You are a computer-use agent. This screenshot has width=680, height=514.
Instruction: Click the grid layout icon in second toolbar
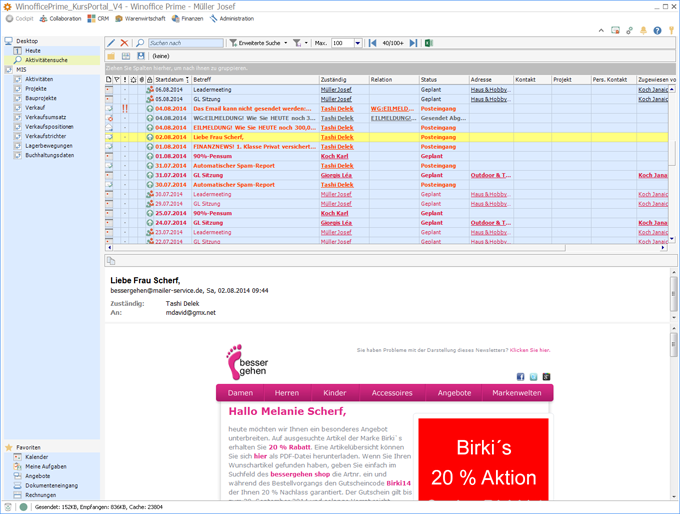point(126,56)
